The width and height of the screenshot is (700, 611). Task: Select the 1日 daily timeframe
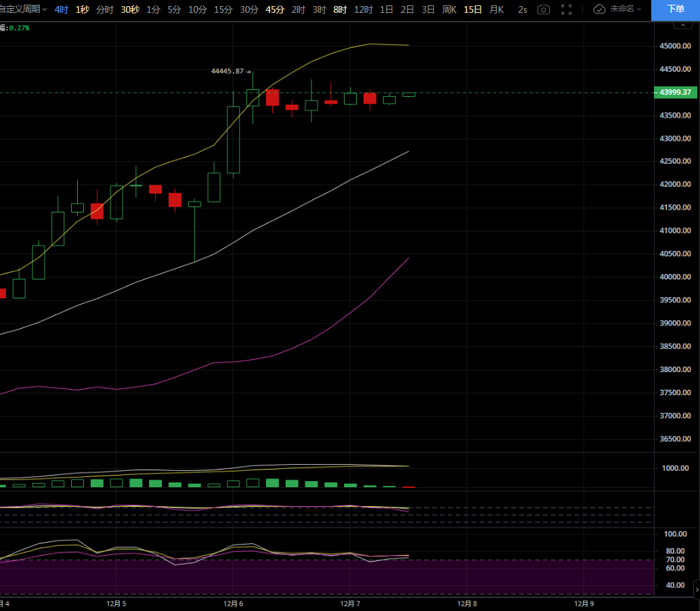pos(387,9)
